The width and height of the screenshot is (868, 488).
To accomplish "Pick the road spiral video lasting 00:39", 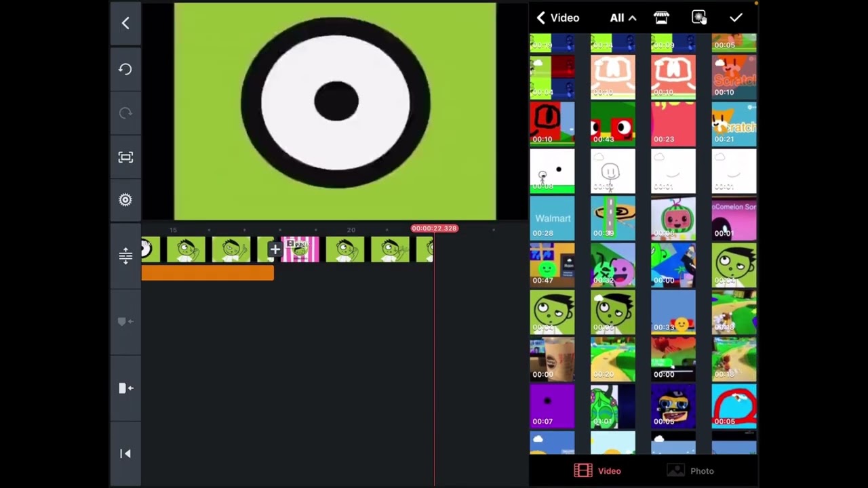I will (x=613, y=218).
